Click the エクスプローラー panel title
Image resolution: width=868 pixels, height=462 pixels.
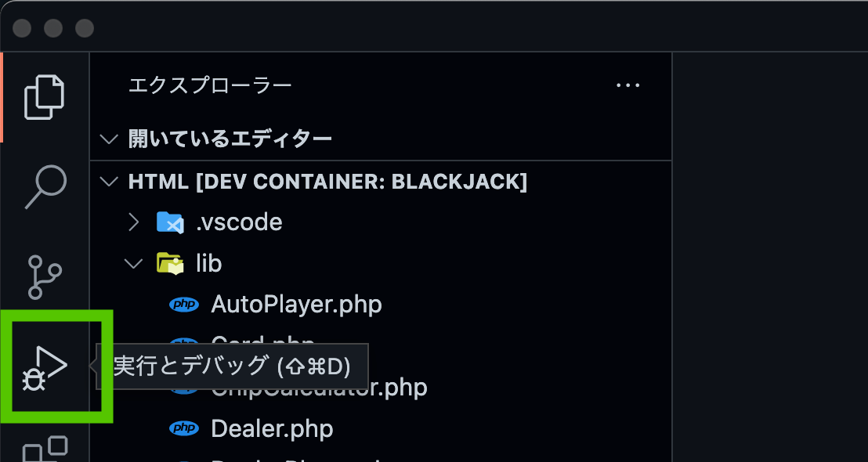coord(208,85)
